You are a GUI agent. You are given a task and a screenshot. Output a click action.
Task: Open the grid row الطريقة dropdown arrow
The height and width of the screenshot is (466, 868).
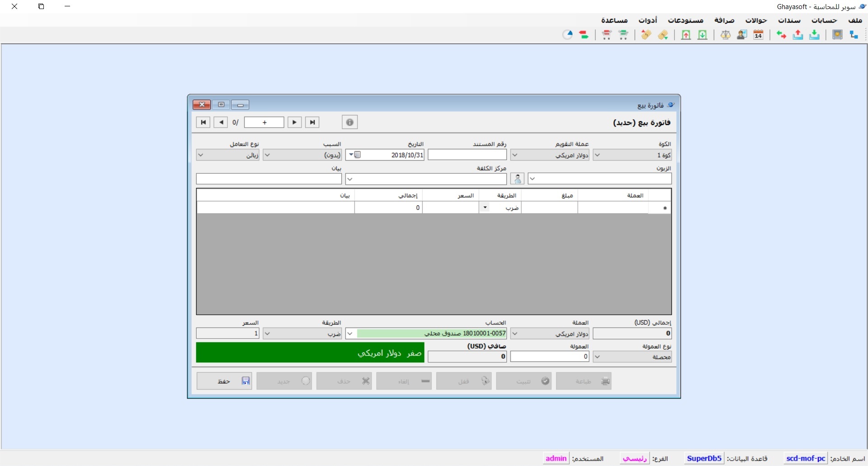pos(485,208)
